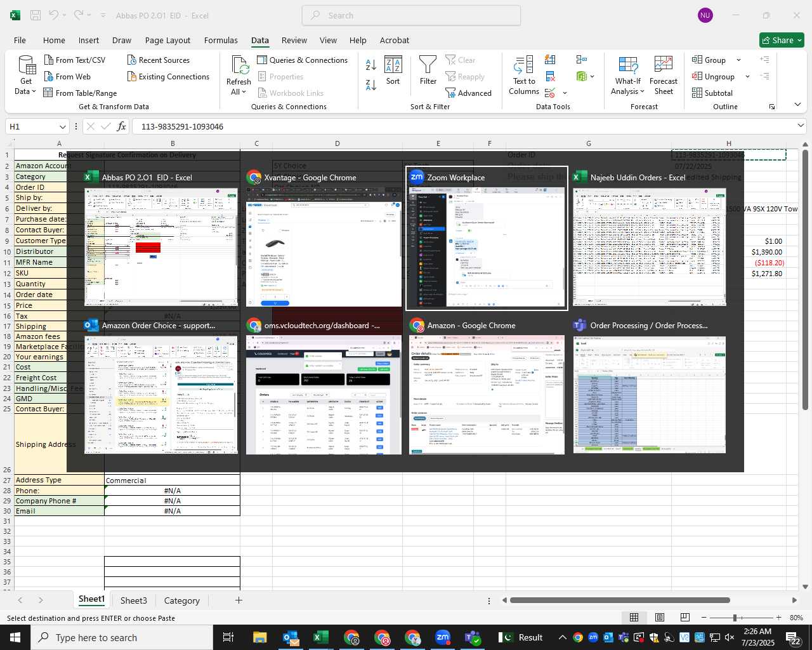Image resolution: width=812 pixels, height=650 pixels.
Task: Create a Forecast Sheet
Action: 664,76
